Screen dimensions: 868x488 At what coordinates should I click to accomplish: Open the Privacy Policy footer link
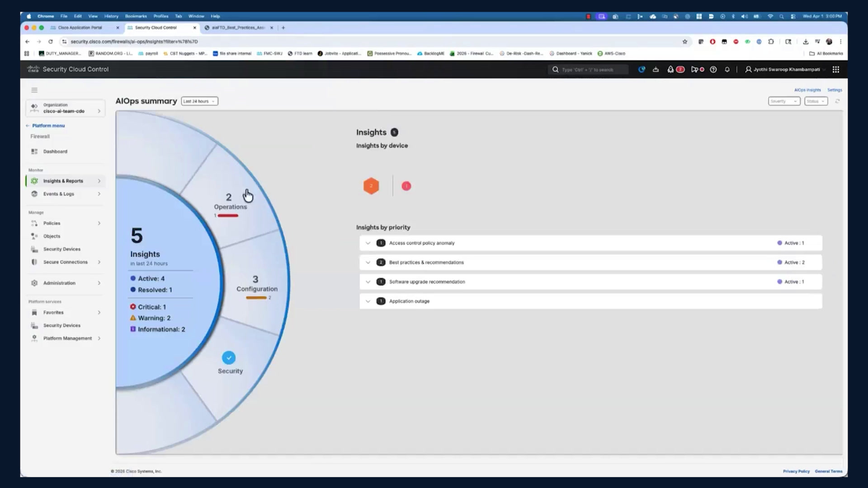796,471
